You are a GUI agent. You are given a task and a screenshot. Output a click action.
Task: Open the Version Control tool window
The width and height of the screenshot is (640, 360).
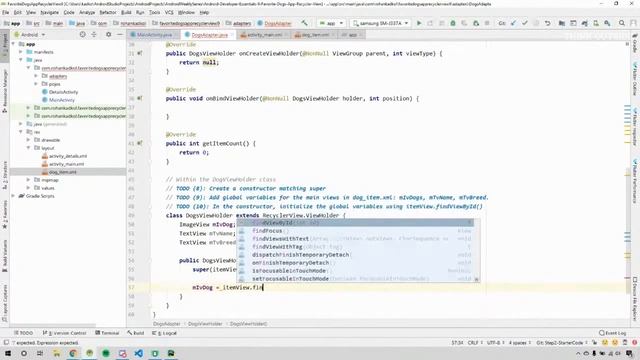[x=64, y=333]
